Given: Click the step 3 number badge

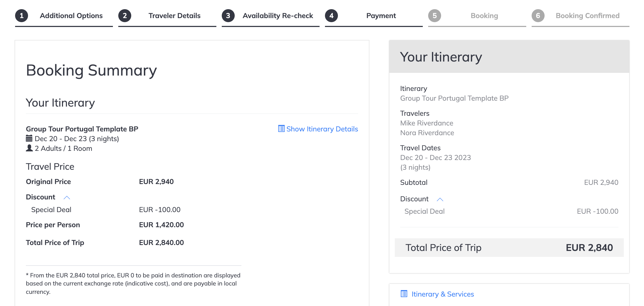Looking at the screenshot, I should coord(228,16).
